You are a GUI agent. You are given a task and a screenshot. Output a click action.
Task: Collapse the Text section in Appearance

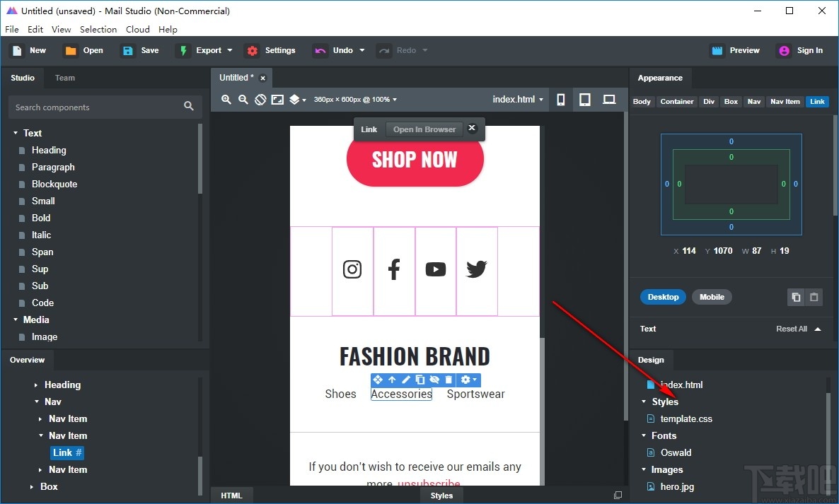point(818,329)
